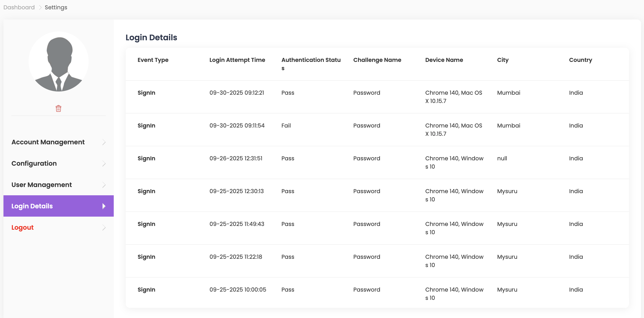Click the white arrow on Login Details

(x=104, y=206)
